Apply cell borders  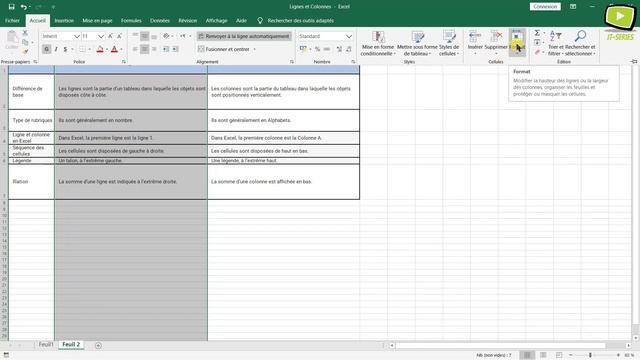82,49
